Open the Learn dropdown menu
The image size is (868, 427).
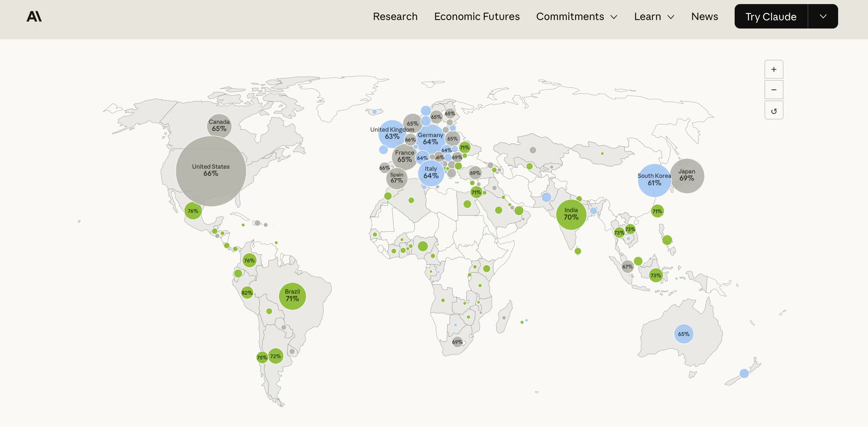pyautogui.click(x=654, y=16)
